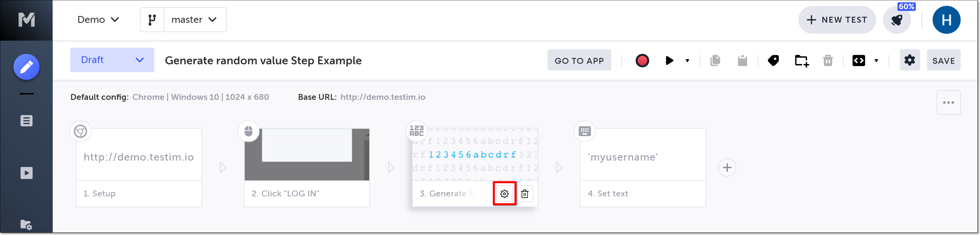
Task: Open the test list sidebar icon
Action: tap(26, 121)
